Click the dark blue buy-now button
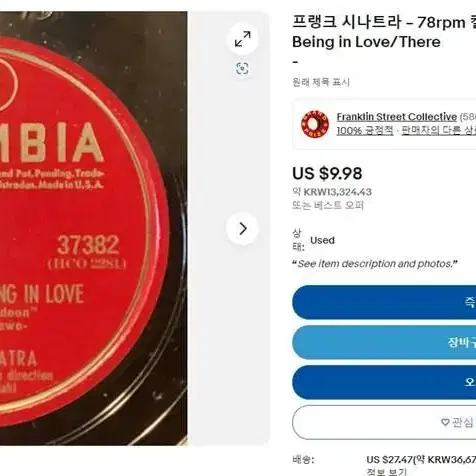The height and width of the screenshot is (476, 476). pyautogui.click(x=384, y=302)
